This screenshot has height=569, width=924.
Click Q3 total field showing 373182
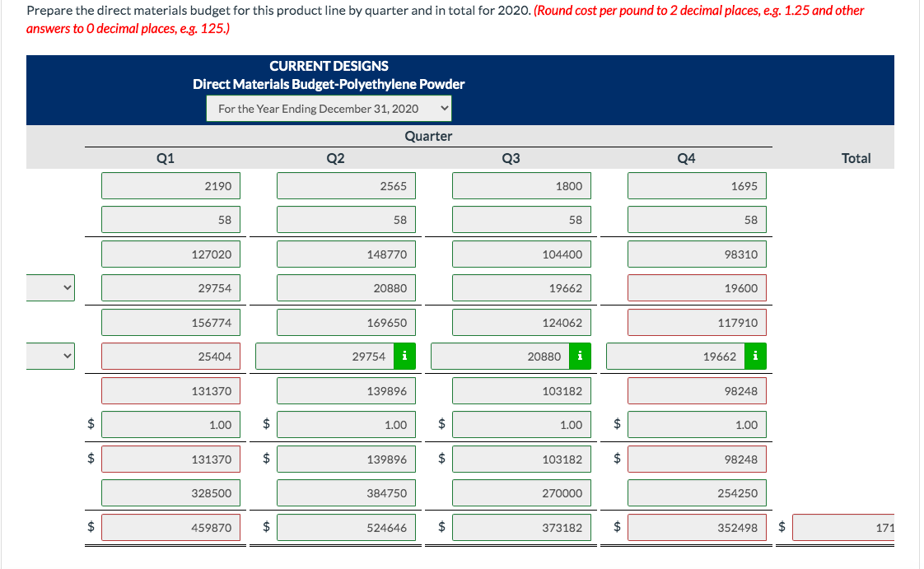[521, 528]
